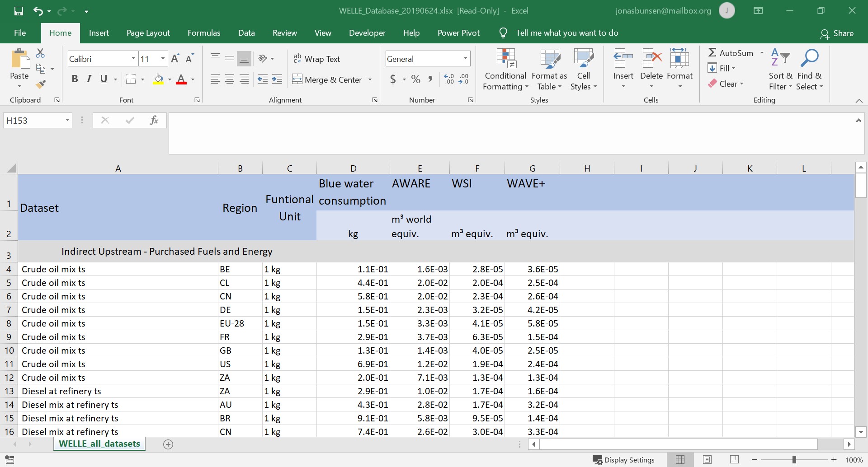Expand AutoSum dropdown arrow

[762, 53]
